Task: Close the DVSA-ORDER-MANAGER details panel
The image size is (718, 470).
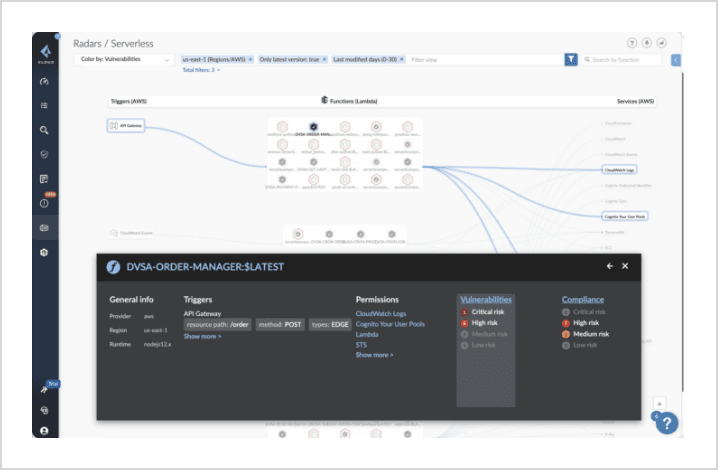Action: [625, 266]
